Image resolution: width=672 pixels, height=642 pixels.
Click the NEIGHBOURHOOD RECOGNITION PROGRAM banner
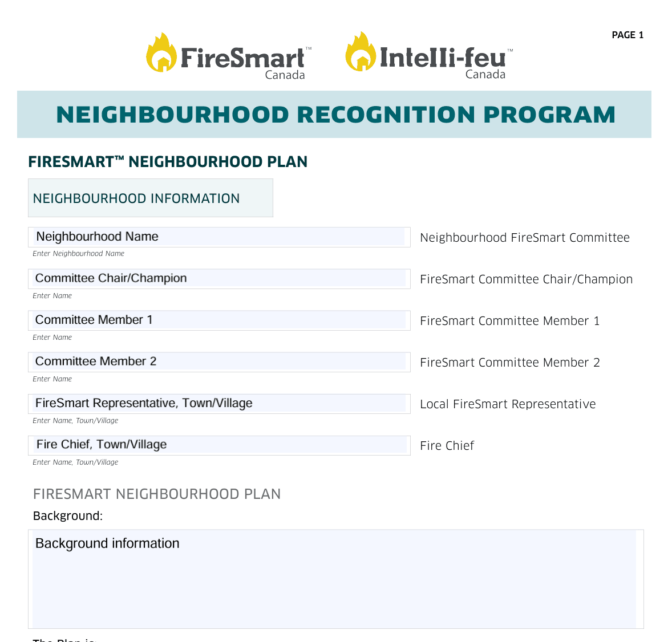pyautogui.click(x=335, y=114)
